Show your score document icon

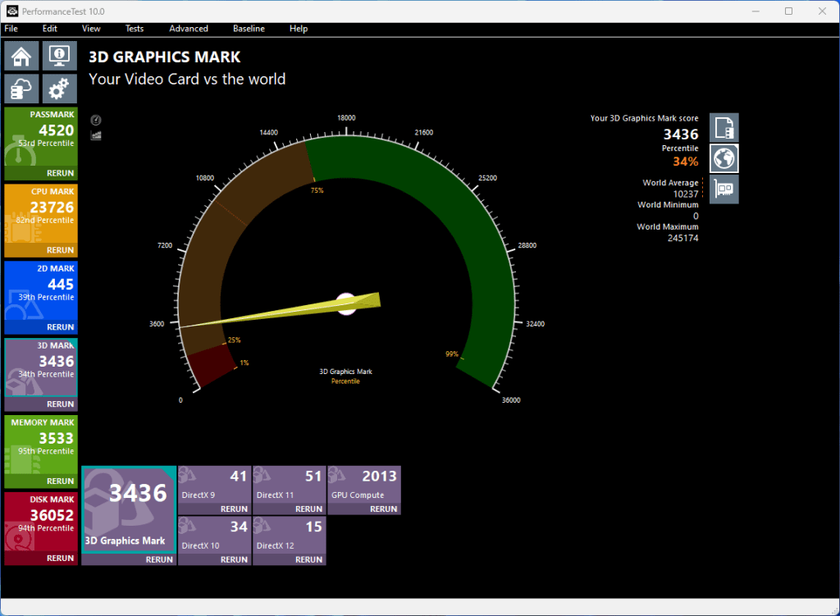coord(724,127)
